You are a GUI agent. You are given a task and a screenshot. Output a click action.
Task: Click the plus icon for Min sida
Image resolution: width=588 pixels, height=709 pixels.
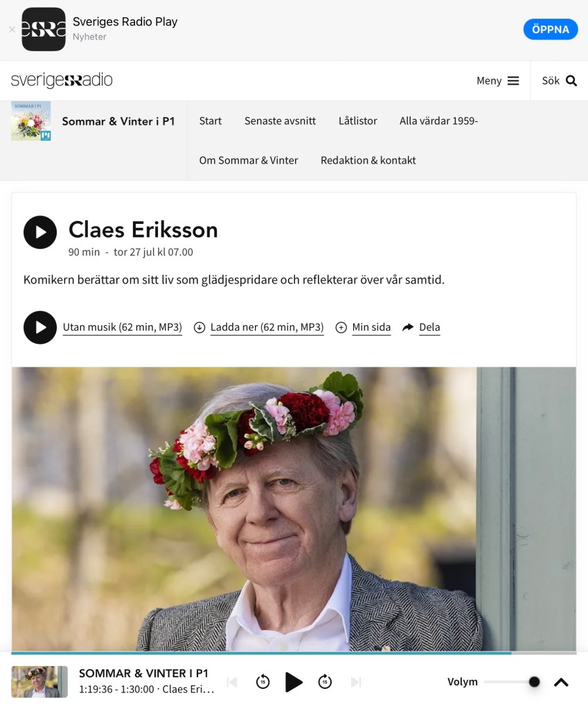tap(341, 327)
